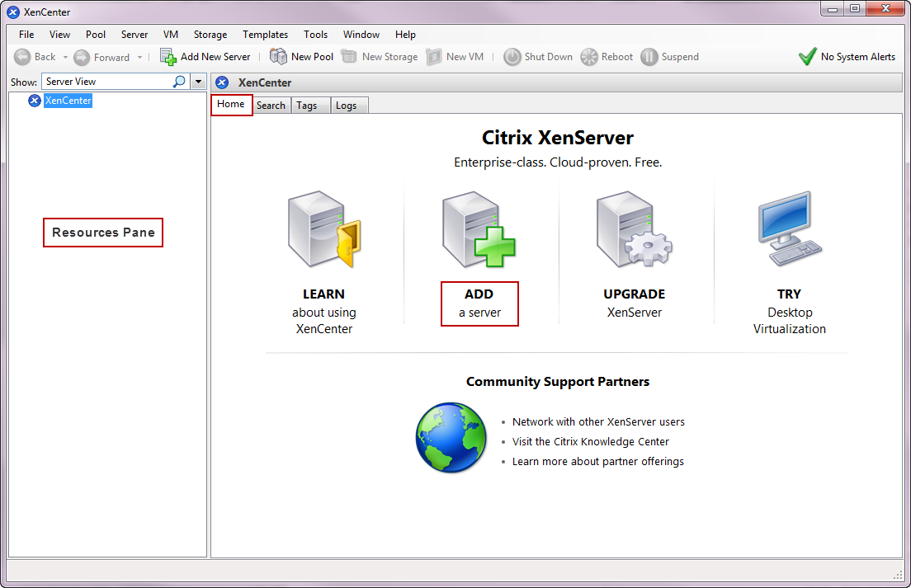Open Network with other XenServer users link

point(598,422)
